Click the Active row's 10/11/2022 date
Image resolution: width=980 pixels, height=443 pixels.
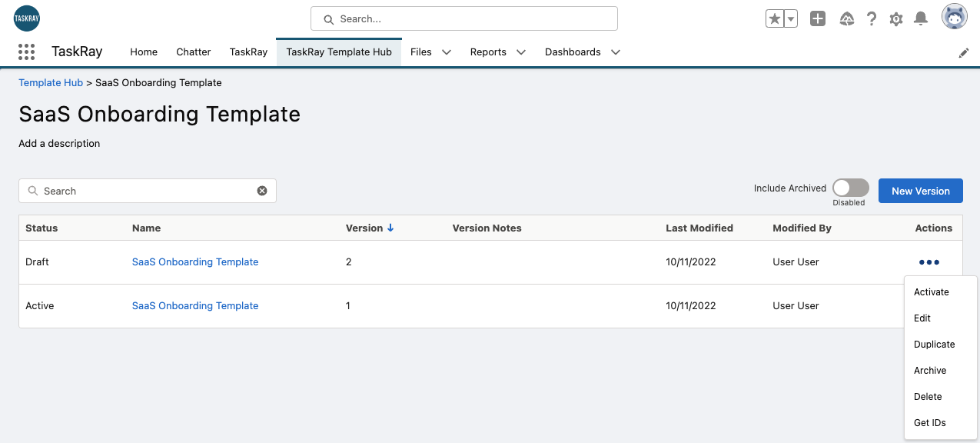pos(691,306)
